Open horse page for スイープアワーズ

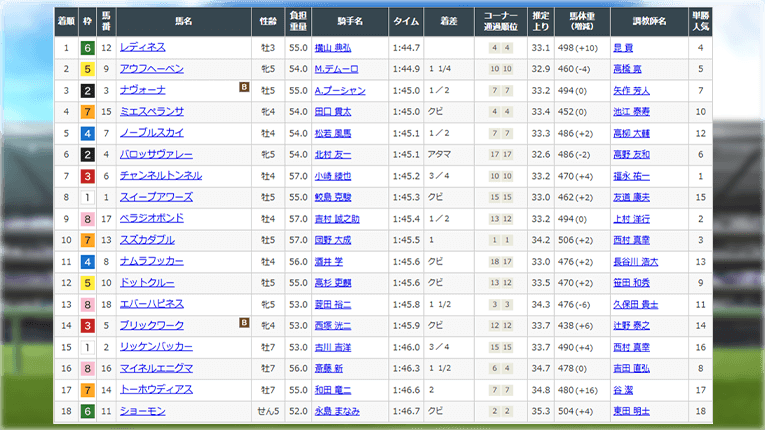pos(156,197)
